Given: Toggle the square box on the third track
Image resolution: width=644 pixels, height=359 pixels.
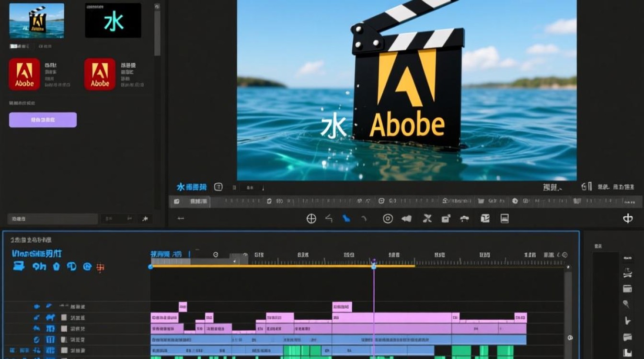Looking at the screenshot, I should (64, 329).
